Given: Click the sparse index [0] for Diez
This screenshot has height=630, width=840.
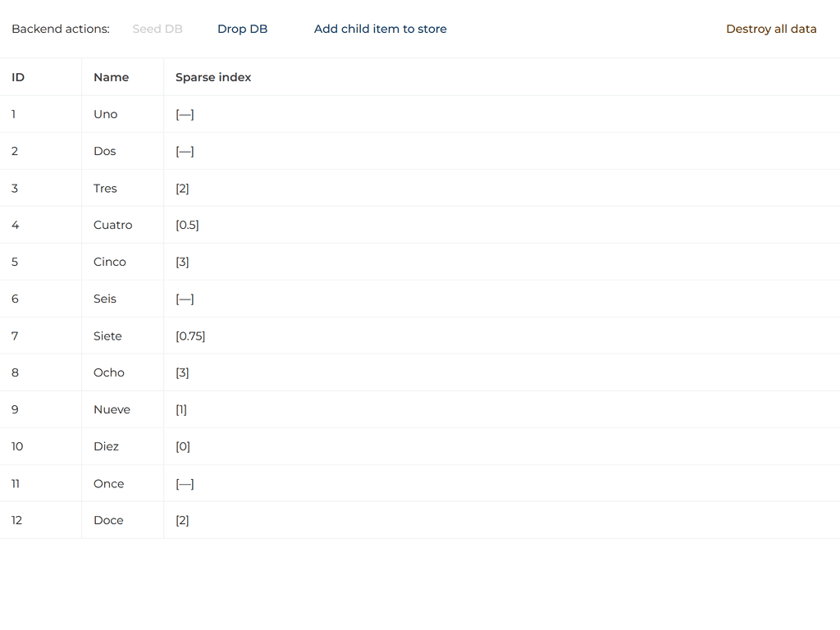Looking at the screenshot, I should [182, 446].
